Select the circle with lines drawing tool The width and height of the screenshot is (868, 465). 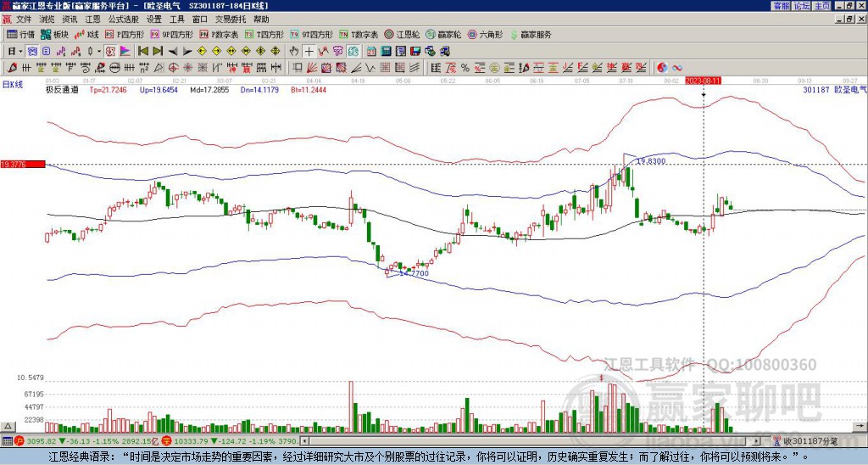pos(114,68)
